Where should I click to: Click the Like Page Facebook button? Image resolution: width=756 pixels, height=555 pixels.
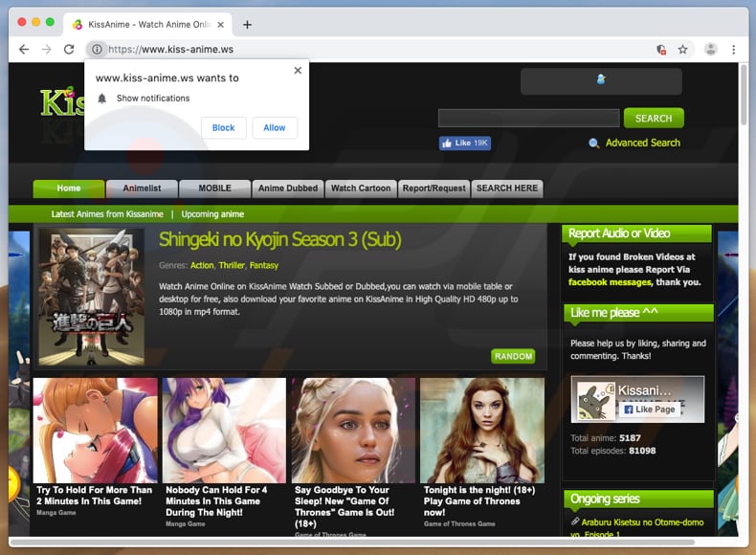pos(650,410)
